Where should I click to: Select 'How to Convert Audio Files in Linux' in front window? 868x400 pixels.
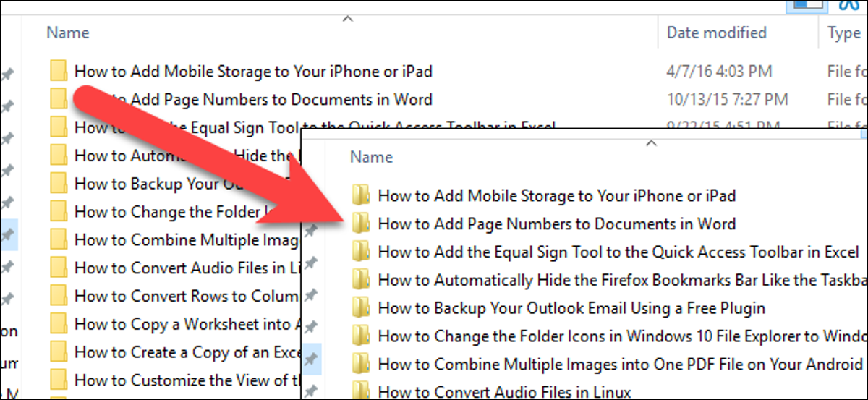tap(504, 392)
